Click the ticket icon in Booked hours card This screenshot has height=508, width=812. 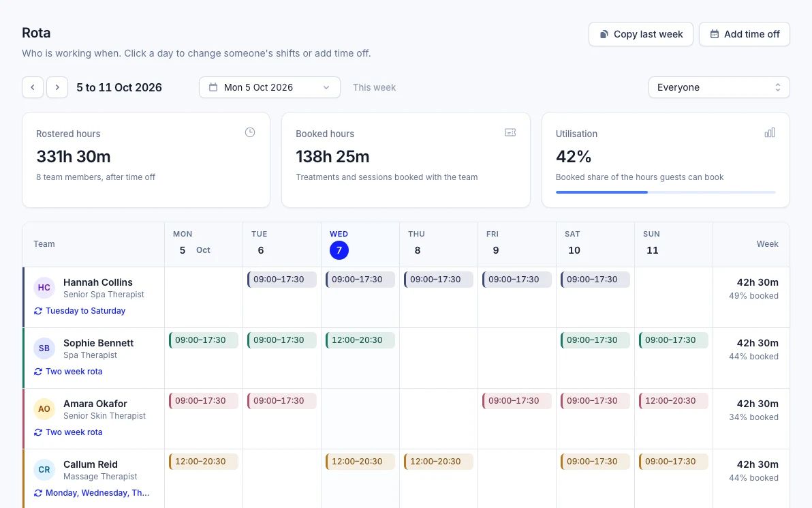pos(510,133)
